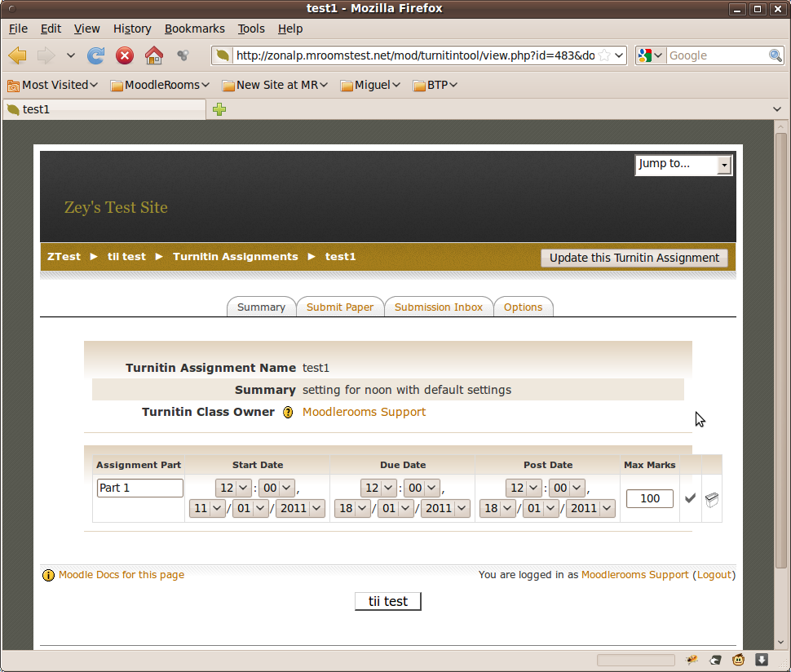Open the Start Date hour dropdown
The width and height of the screenshot is (791, 672).
233,488
